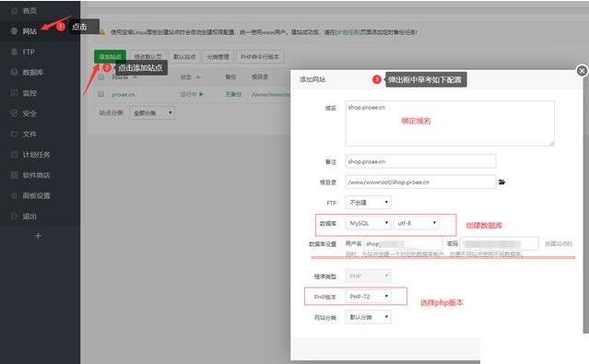Click the green 添加站点 button

click(110, 57)
